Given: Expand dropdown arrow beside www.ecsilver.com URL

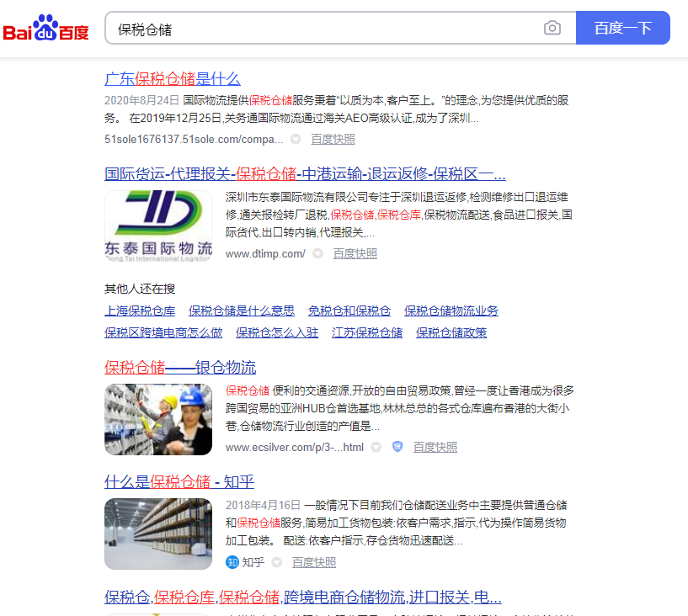Looking at the screenshot, I should (376, 447).
